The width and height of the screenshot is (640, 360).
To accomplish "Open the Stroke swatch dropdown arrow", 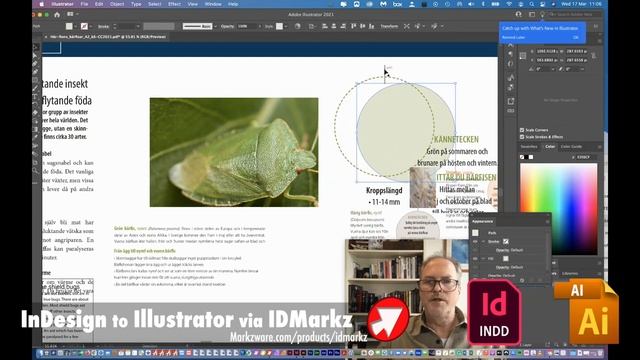I will [x=91, y=26].
